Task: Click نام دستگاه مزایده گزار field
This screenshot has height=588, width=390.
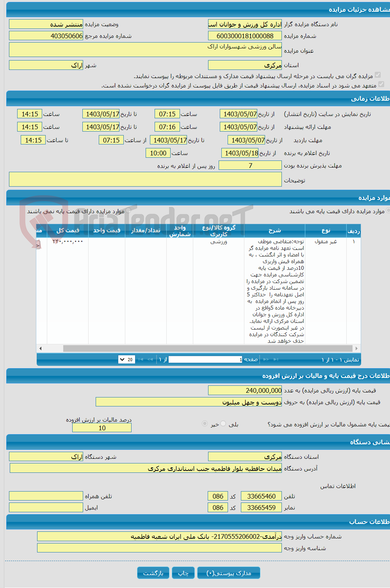Action: point(245,24)
